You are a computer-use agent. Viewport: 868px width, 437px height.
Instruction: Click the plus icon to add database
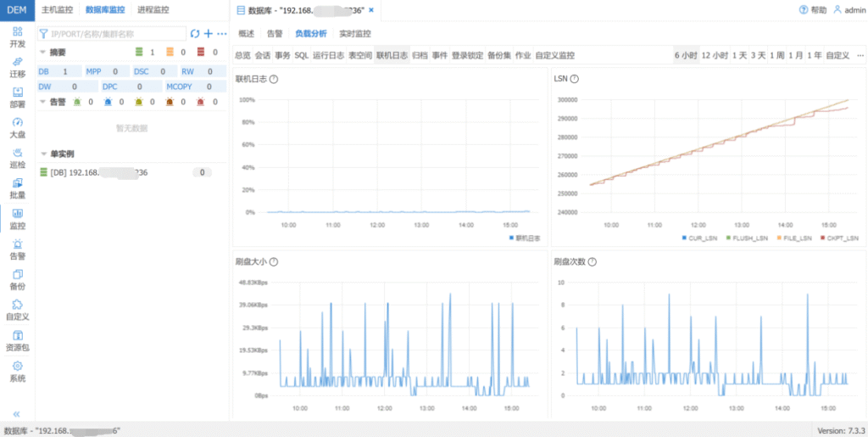pos(209,33)
